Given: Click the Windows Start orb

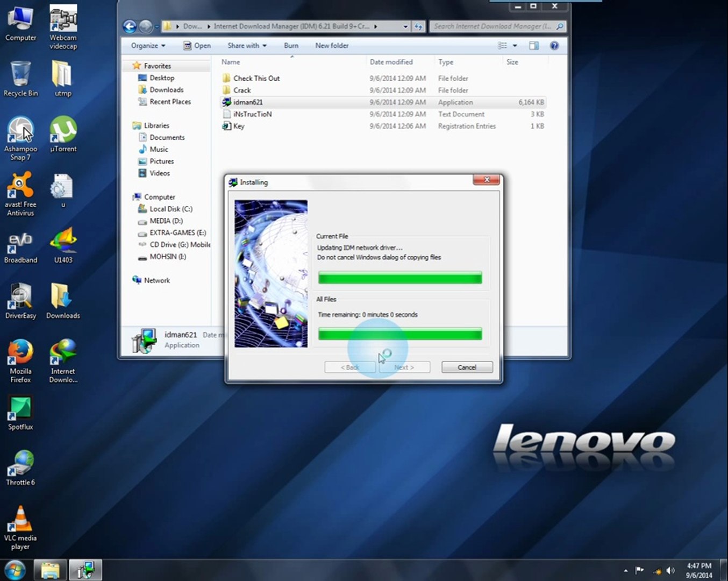Looking at the screenshot, I should [15, 570].
